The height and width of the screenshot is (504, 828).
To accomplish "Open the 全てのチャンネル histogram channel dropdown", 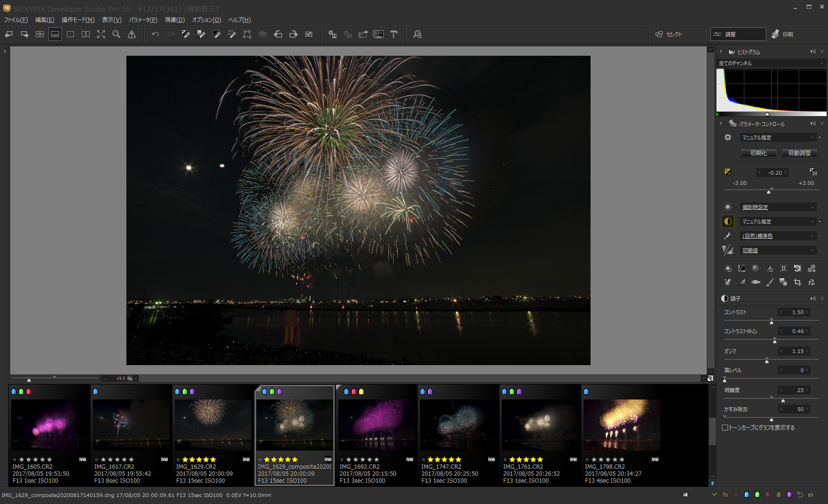I will [771, 63].
